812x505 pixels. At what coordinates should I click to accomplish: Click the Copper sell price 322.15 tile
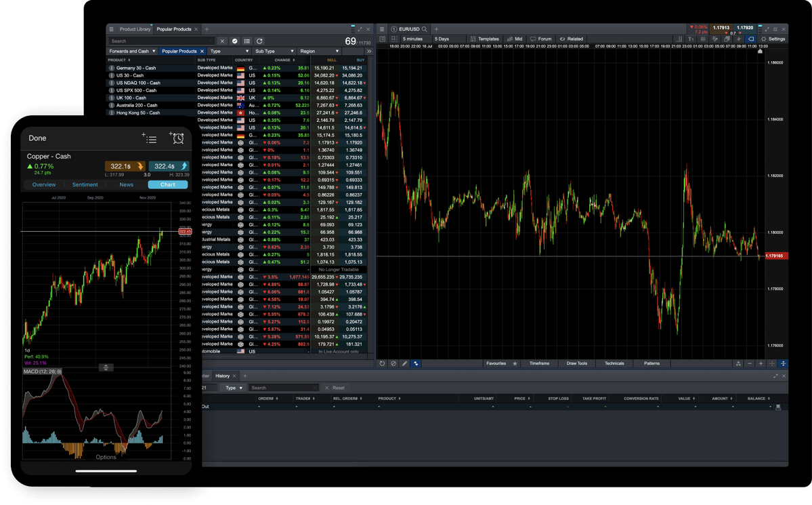pyautogui.click(x=125, y=166)
